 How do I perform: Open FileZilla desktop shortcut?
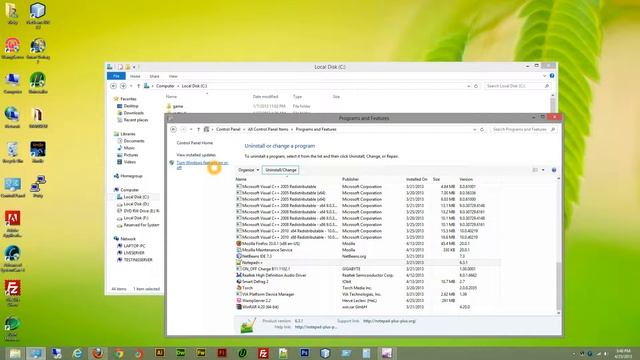point(13,293)
